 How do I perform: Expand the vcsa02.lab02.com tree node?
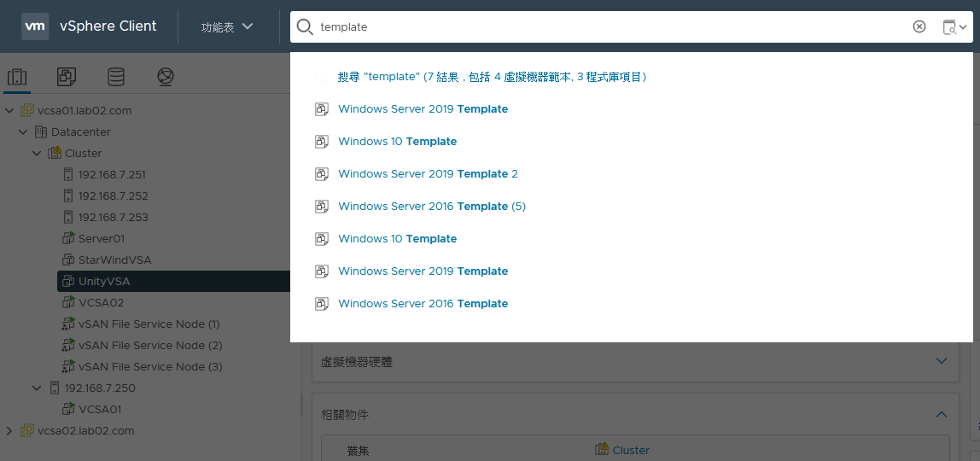coord(9,430)
